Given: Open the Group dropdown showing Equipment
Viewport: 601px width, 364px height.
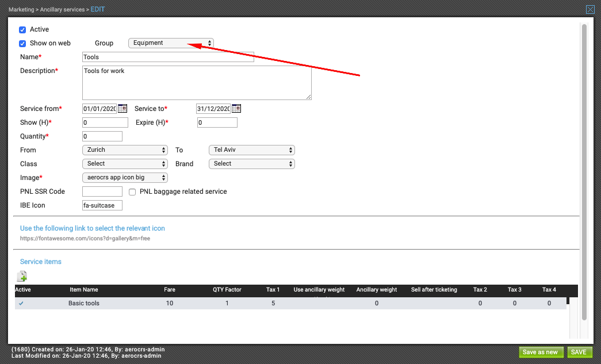Looking at the screenshot, I should (171, 43).
